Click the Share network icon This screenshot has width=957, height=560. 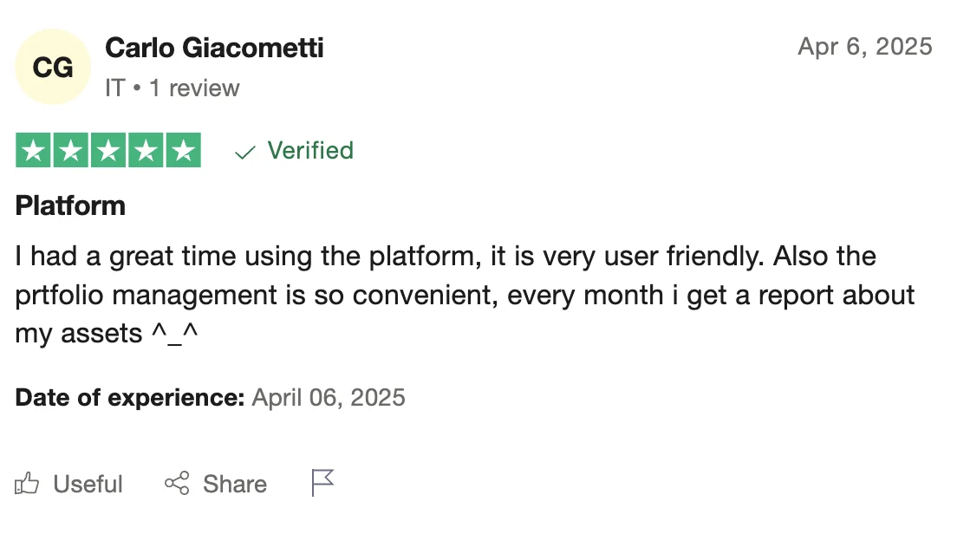pos(177,483)
